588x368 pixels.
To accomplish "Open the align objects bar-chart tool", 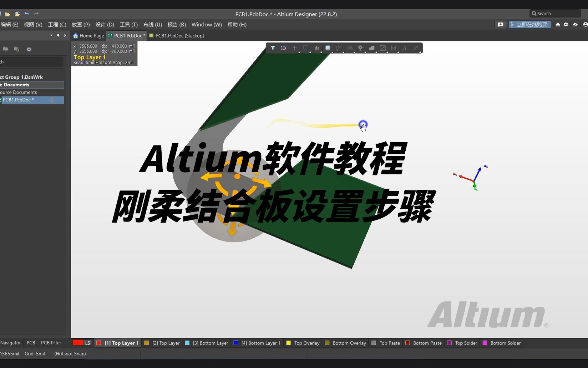I will point(317,48).
